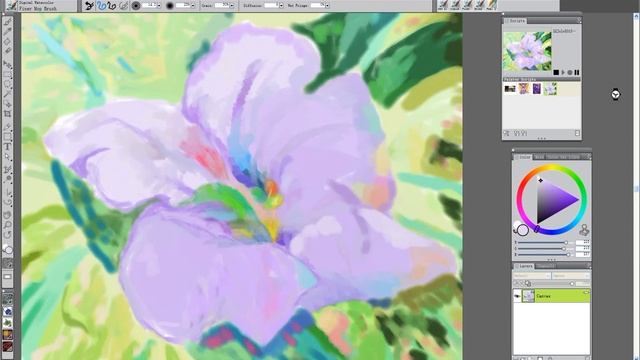Select the Brush tool in the toolbox

click(x=7, y=22)
